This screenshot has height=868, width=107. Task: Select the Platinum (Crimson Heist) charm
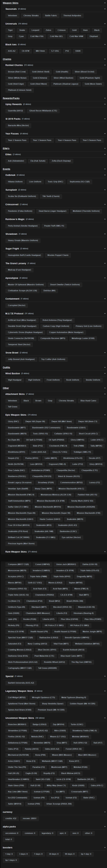pyautogui.click(x=19, y=90)
